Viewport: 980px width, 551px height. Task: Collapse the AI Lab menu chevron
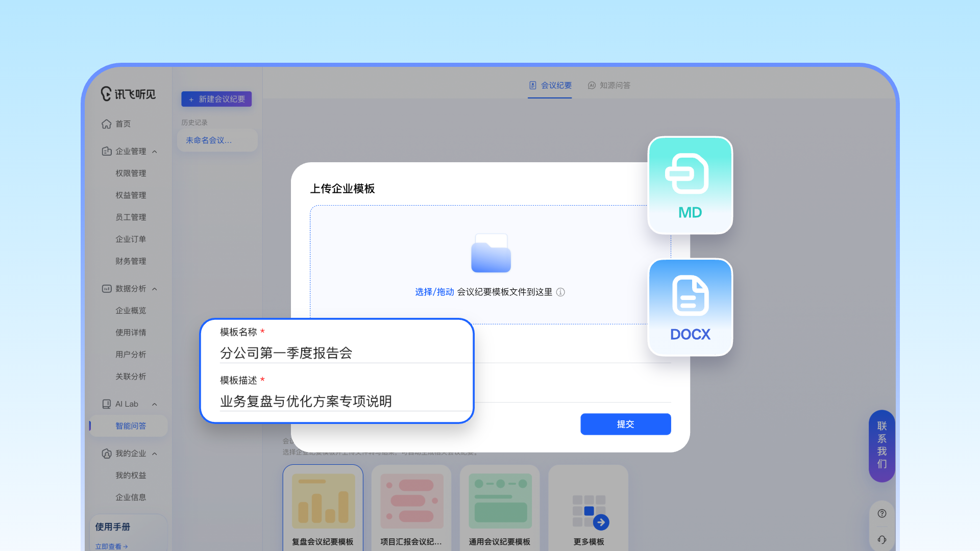[x=155, y=405]
